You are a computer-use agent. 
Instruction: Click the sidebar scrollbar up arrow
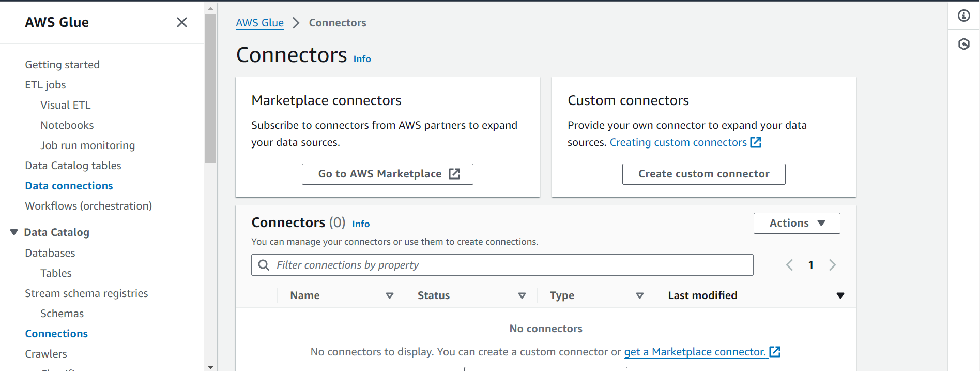(210, 8)
